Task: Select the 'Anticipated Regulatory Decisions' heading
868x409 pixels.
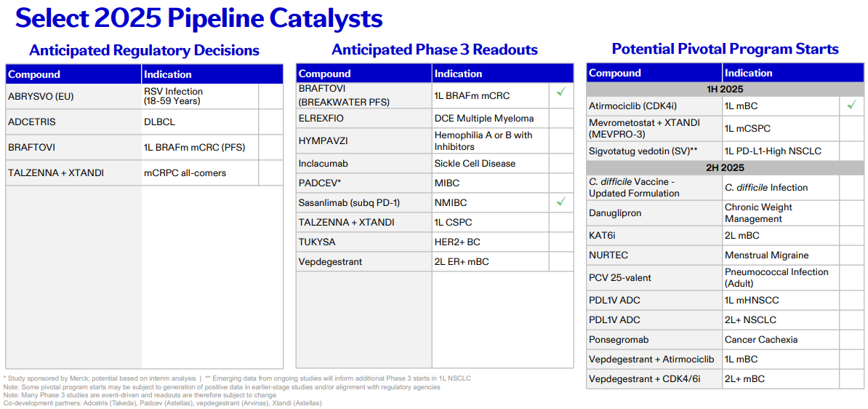Action: tap(144, 50)
